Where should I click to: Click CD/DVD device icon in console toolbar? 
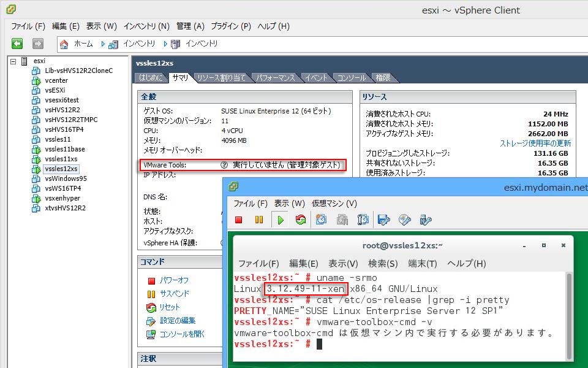tap(405, 220)
